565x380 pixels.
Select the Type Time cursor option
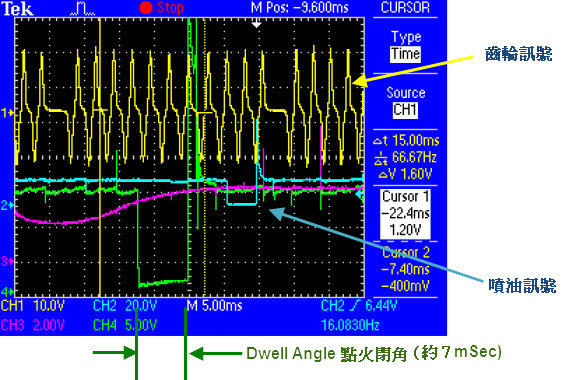tap(405, 46)
